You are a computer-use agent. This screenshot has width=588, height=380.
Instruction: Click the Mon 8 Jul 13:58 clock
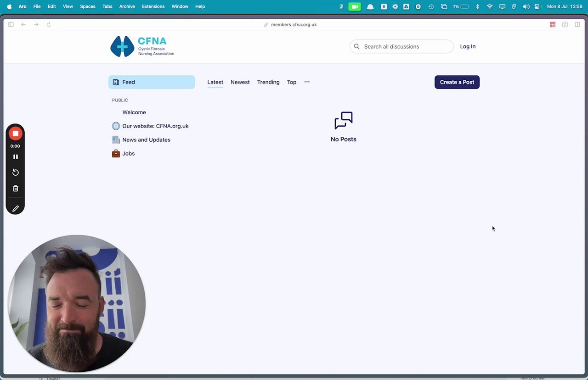tap(565, 6)
